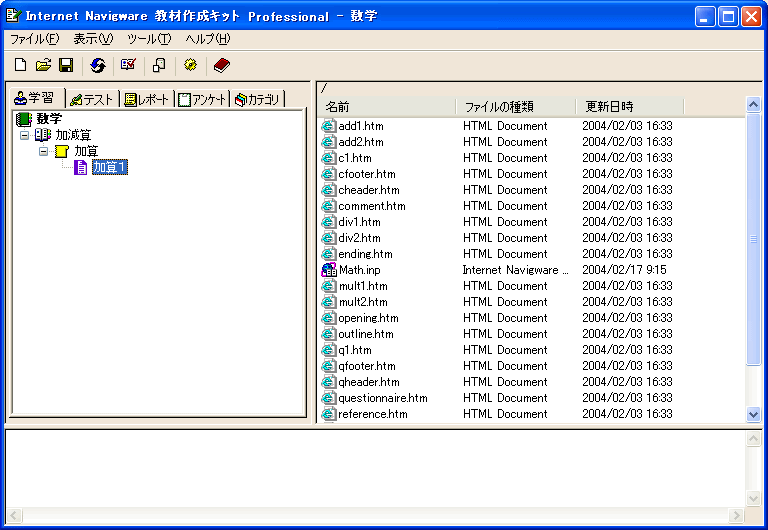Click the open book icon beside 加減算
Image resolution: width=768 pixels, height=530 pixels.
(43, 135)
